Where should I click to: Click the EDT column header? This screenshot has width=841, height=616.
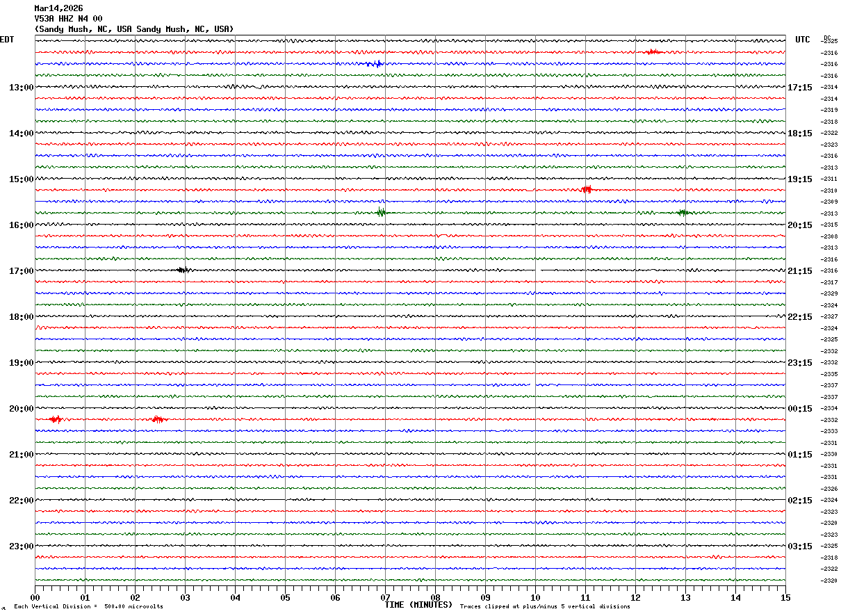coord(7,40)
